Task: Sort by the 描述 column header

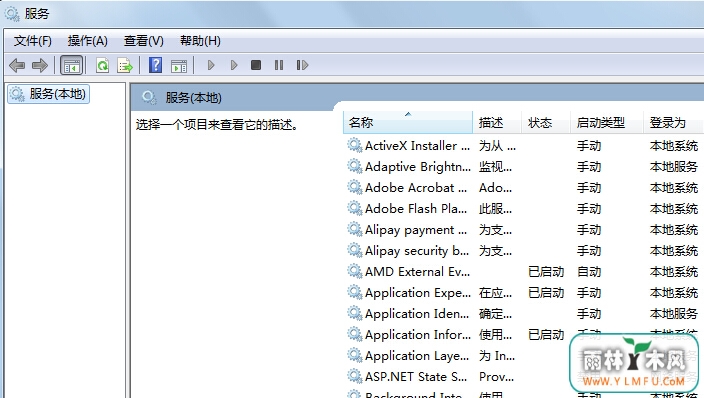Action: pos(497,122)
